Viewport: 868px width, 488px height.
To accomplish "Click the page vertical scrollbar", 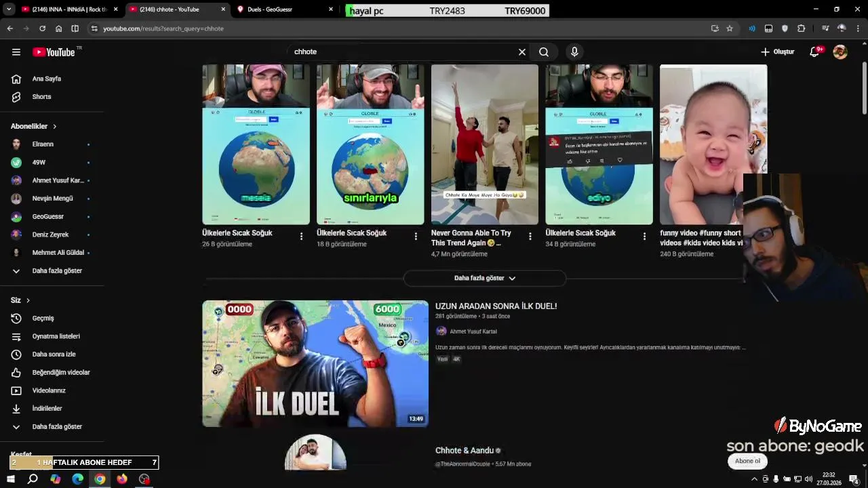I will pos(864,88).
